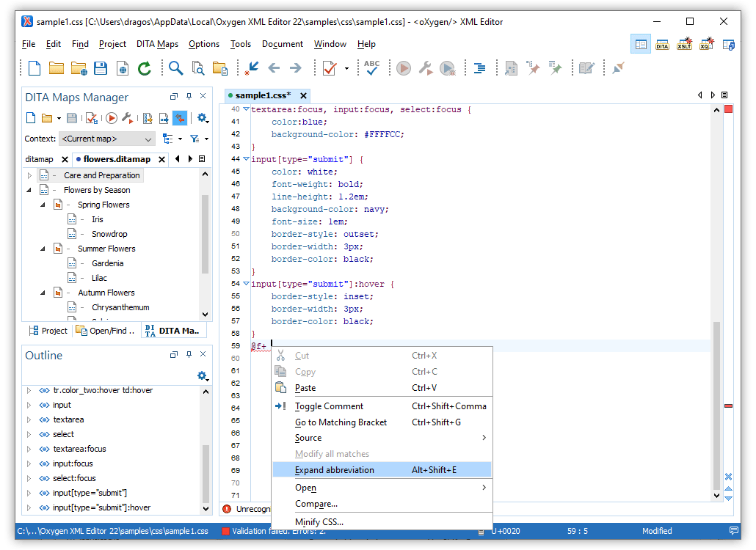Show editor tab list button

(724, 95)
